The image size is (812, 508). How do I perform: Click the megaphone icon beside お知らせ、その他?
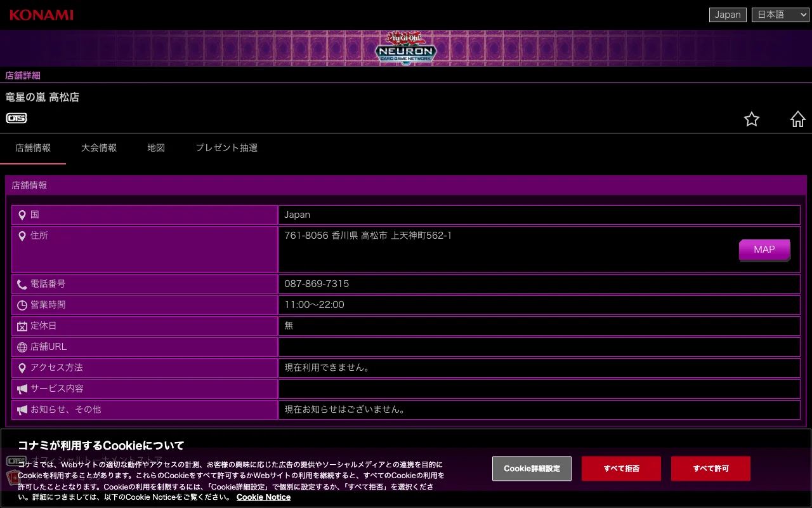(22, 410)
